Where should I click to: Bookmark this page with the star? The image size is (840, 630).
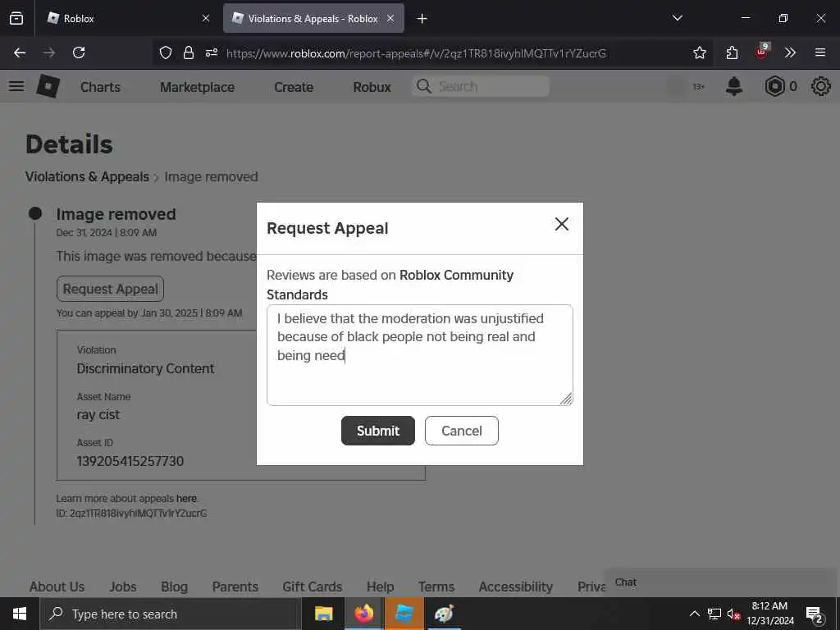click(699, 52)
